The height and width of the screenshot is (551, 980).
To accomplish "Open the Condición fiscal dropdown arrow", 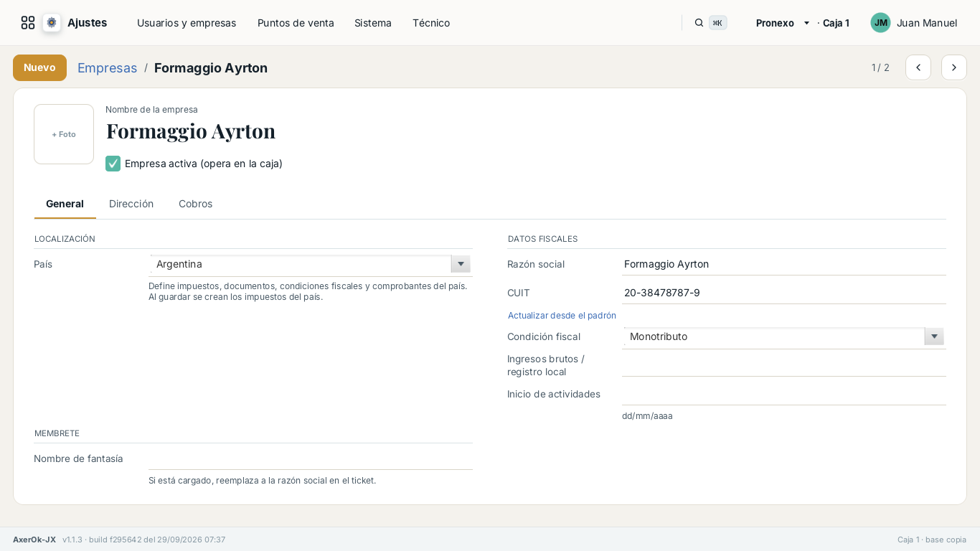I will pos(934,336).
